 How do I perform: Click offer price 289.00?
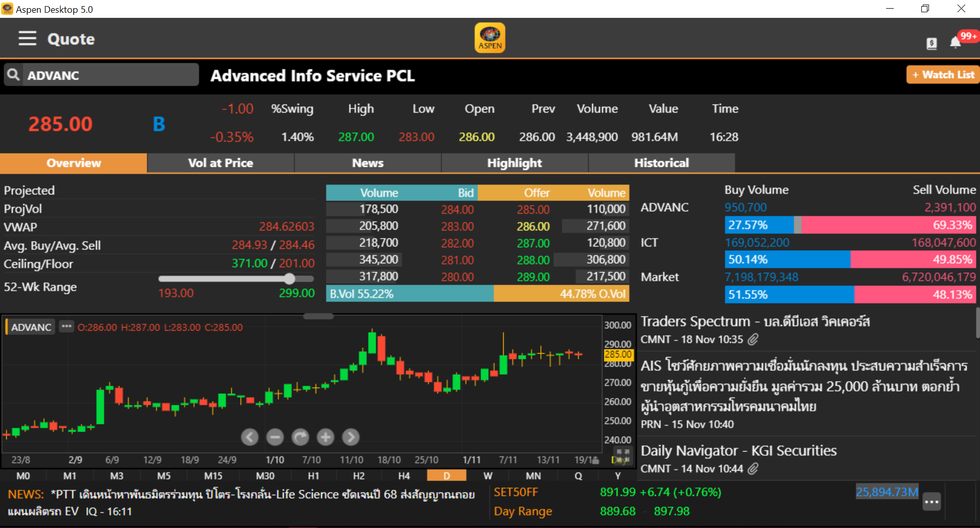tap(533, 277)
